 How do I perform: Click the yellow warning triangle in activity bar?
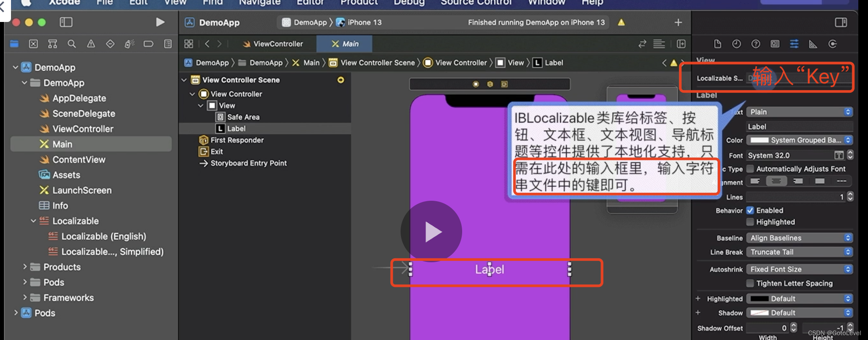click(621, 22)
